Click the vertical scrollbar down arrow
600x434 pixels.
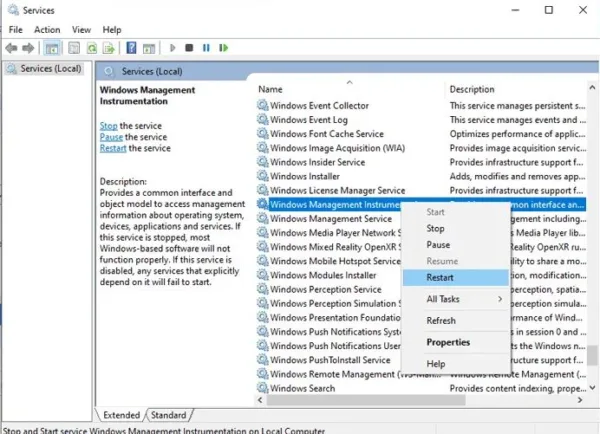[x=592, y=388]
